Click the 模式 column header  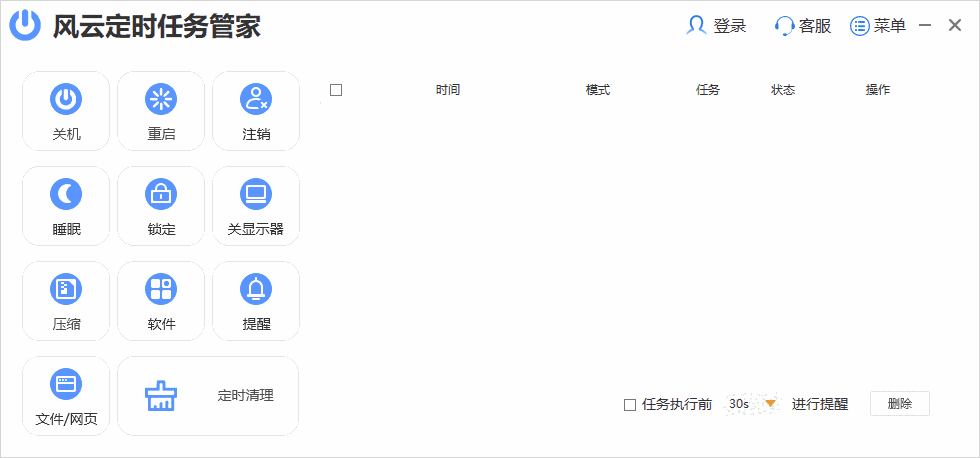coord(598,90)
